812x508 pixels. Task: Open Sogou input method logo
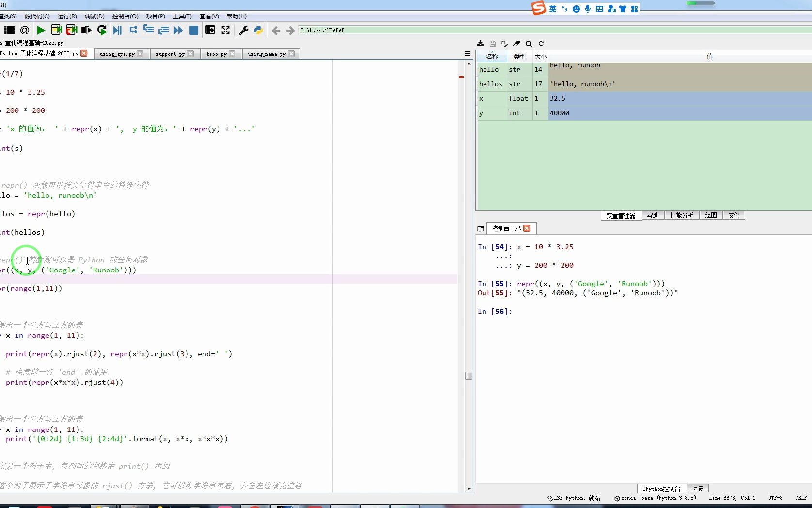538,8
